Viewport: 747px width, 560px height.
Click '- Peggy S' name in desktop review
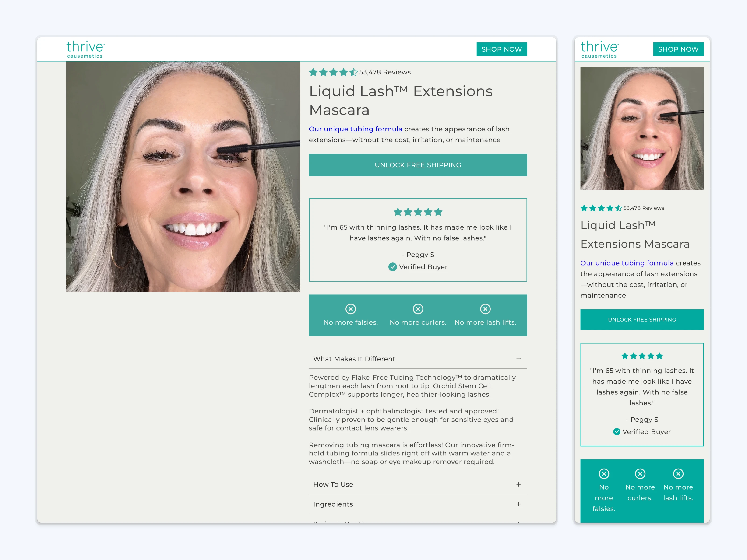(418, 255)
